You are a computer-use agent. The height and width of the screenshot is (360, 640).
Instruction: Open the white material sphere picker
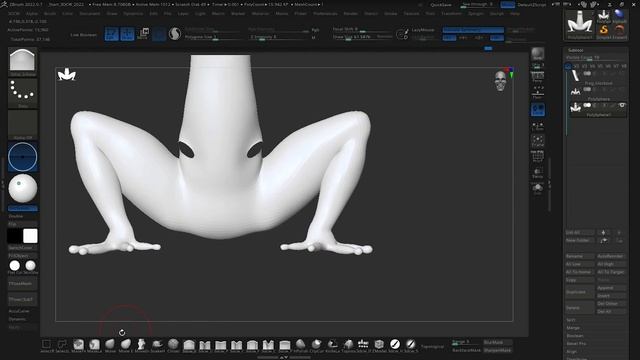coord(22,188)
